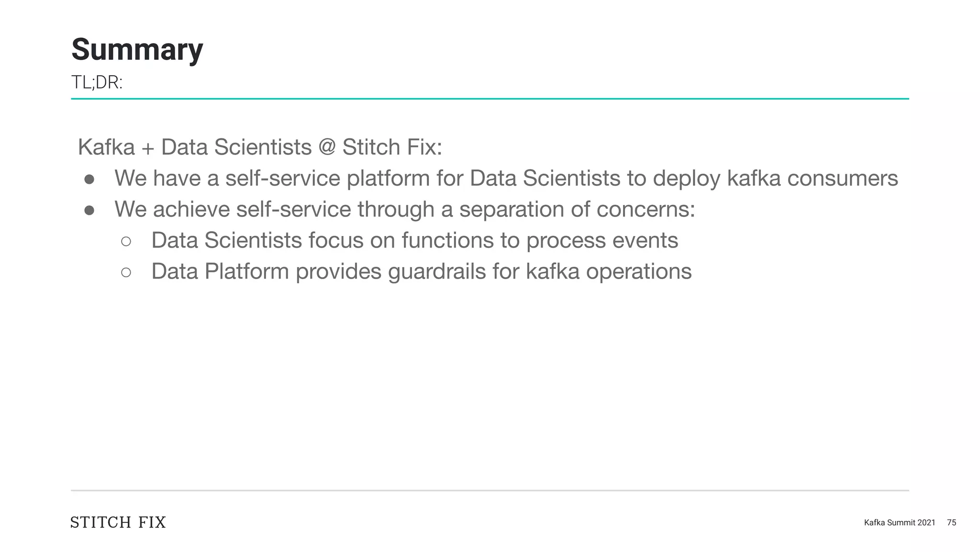Select the TL;DR: subtitle text

pos(97,82)
